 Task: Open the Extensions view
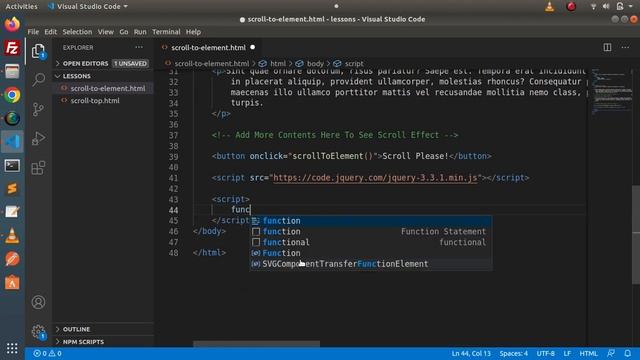(38, 168)
